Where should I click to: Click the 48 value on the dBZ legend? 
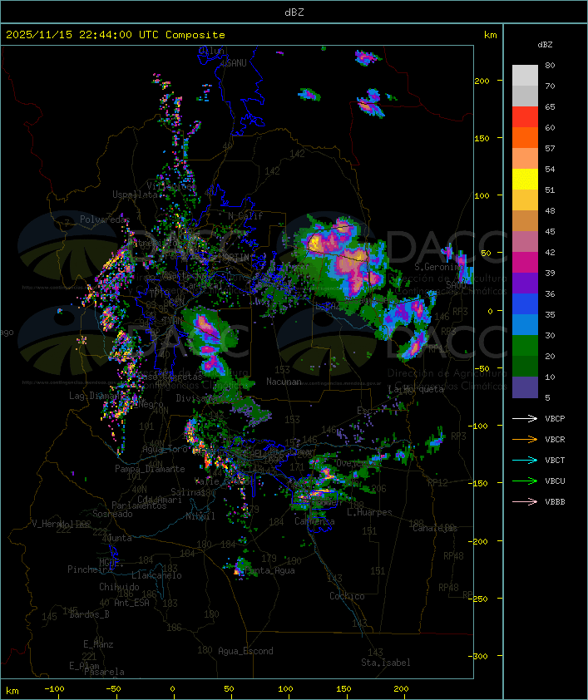tap(550, 210)
